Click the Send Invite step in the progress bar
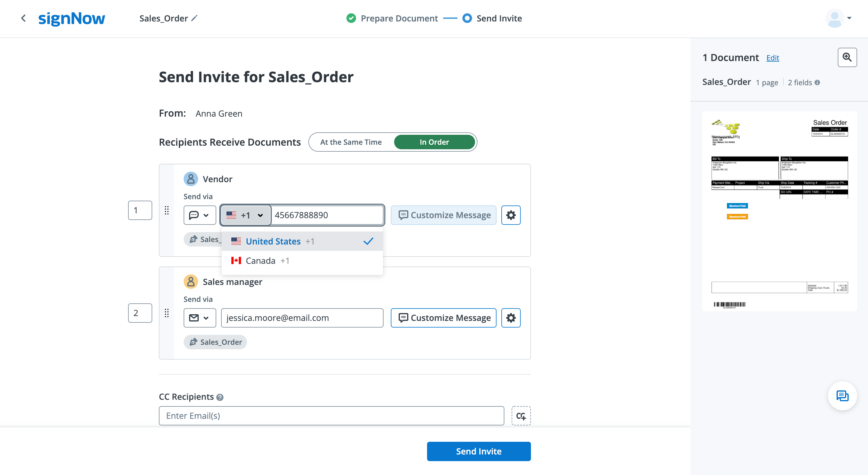 click(500, 18)
